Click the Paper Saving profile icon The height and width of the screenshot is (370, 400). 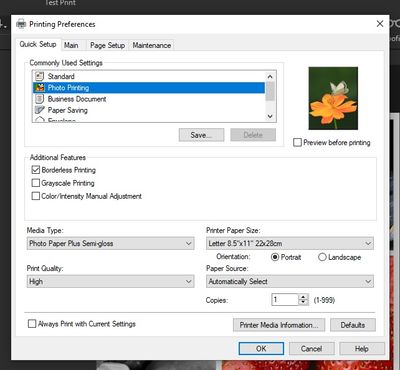(x=39, y=110)
